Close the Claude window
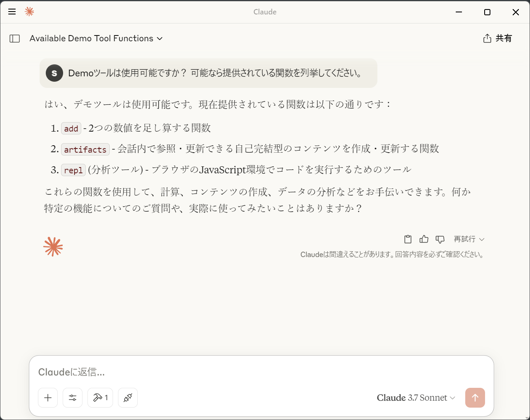 click(x=516, y=12)
